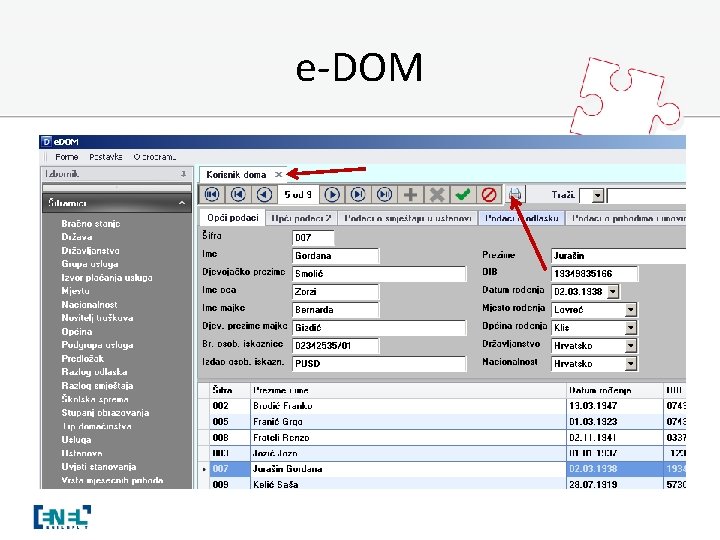Click the Šifra field containing 007
Viewport: 720px width, 540px height.
pos(313,238)
